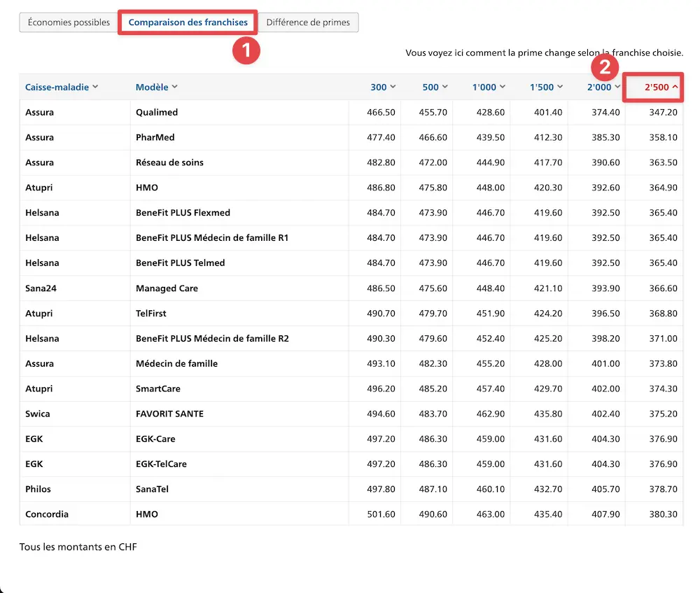
Task: Switch to Comparaison des franchises tab
Action: pyautogui.click(x=188, y=22)
